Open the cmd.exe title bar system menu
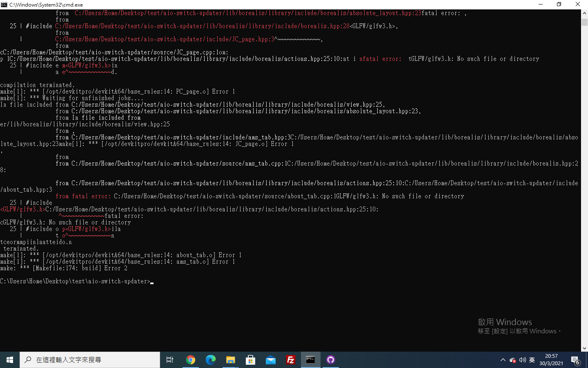This screenshot has height=368, width=588. (x=4, y=4)
